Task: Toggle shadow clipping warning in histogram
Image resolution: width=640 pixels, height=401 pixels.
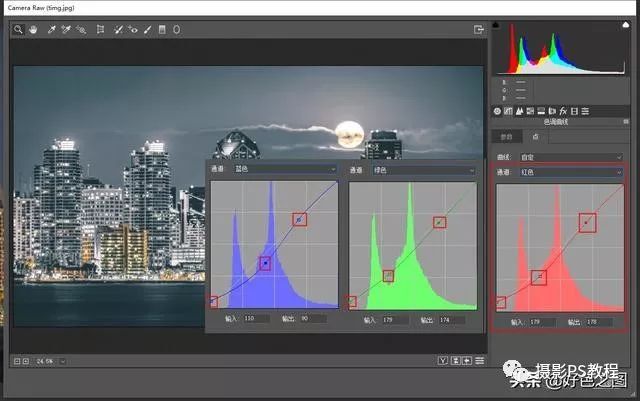Action: pos(497,24)
